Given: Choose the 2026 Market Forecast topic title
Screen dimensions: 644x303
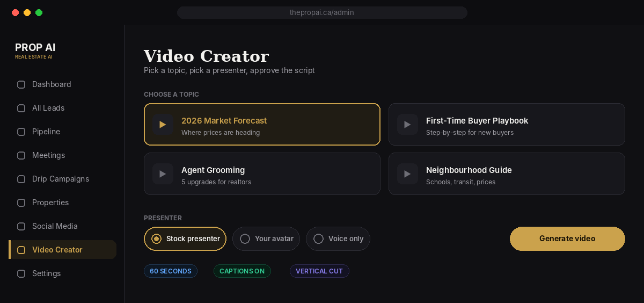Looking at the screenshot, I should [x=224, y=121].
